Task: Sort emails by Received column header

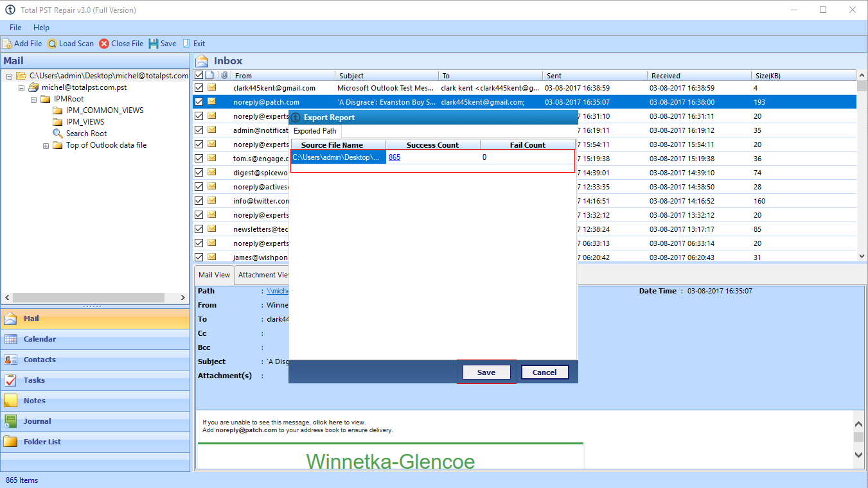Action: [699, 76]
